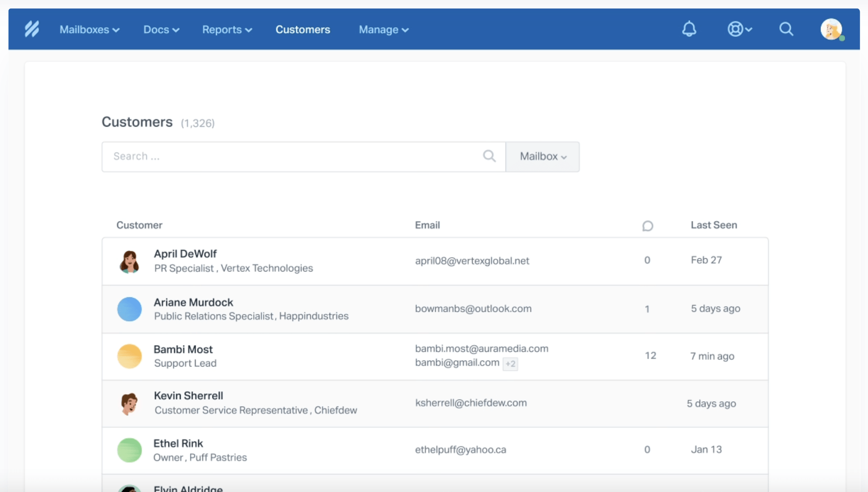The image size is (868, 492).
Task: Click the search magnifier in customer list
Action: click(489, 156)
